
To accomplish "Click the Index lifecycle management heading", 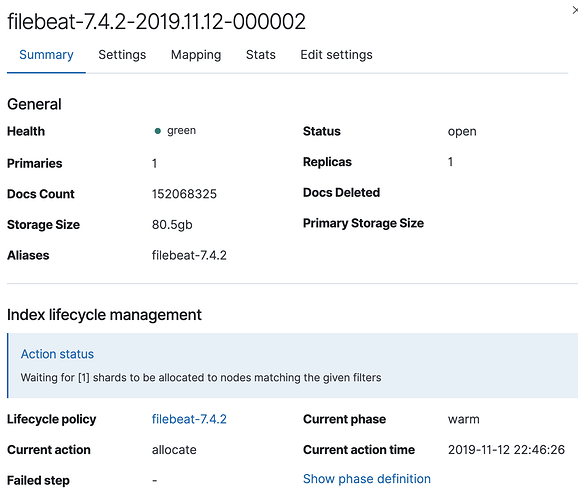I will pos(104,315).
